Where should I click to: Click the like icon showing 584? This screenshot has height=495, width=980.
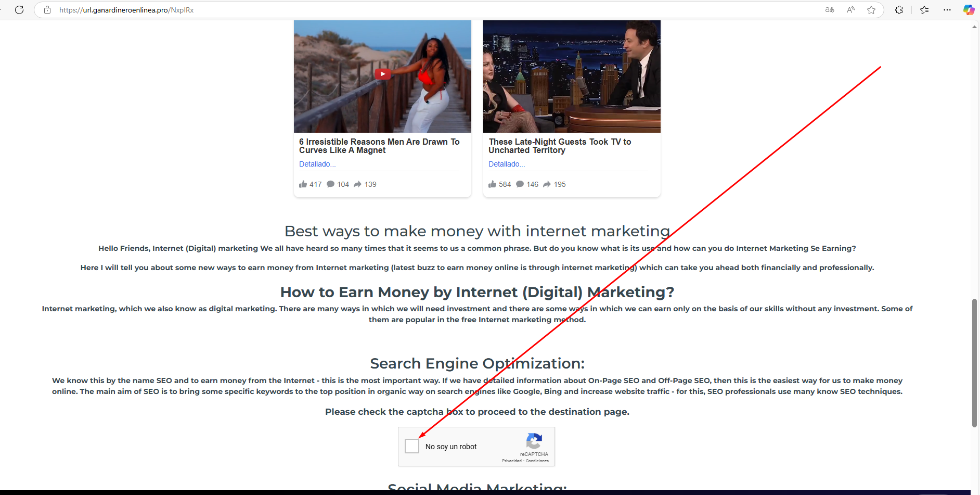[x=493, y=184]
